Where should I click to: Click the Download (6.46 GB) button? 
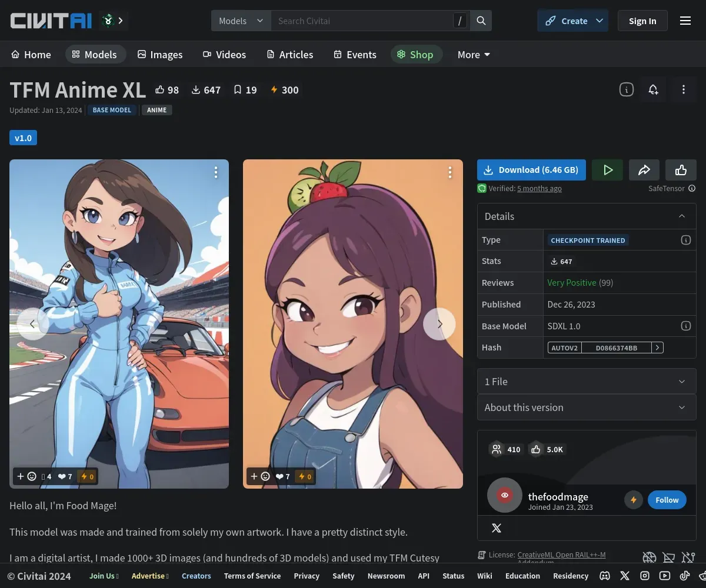pos(531,170)
